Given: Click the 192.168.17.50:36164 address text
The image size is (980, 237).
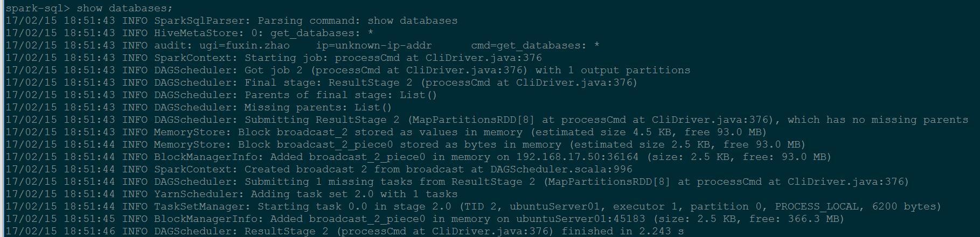Looking at the screenshot, I should point(577,157).
